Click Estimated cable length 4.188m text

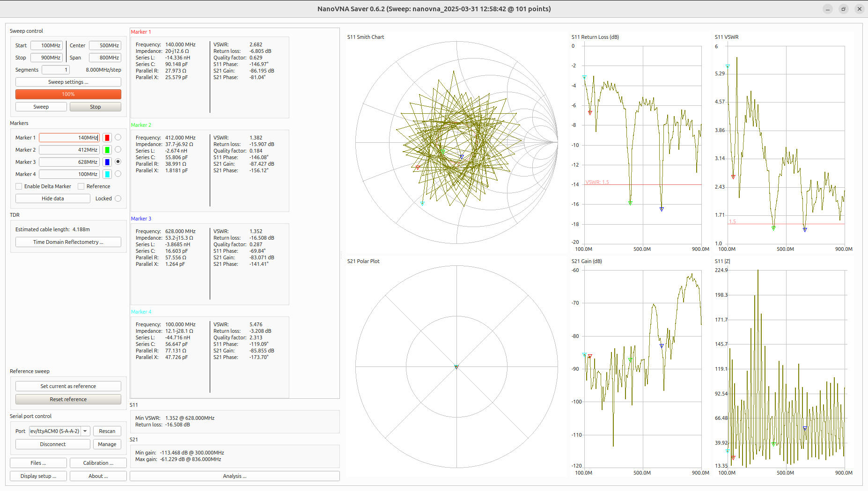tap(52, 229)
